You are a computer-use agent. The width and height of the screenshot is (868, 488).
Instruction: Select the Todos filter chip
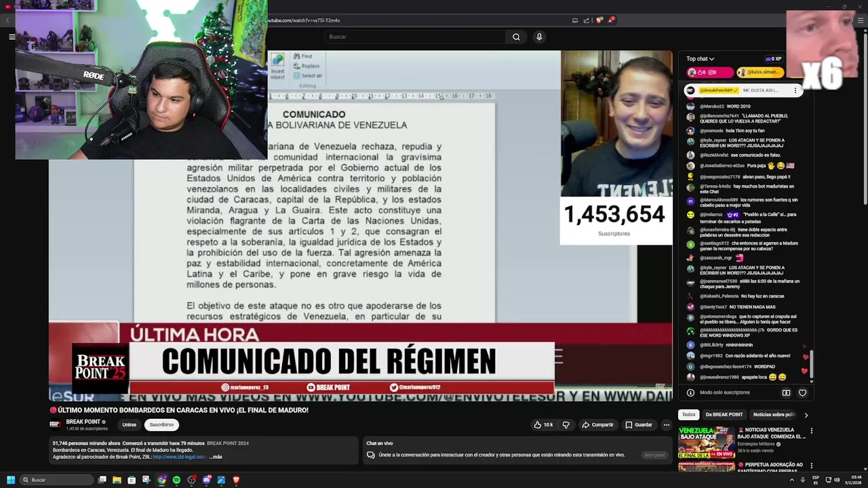(x=688, y=415)
